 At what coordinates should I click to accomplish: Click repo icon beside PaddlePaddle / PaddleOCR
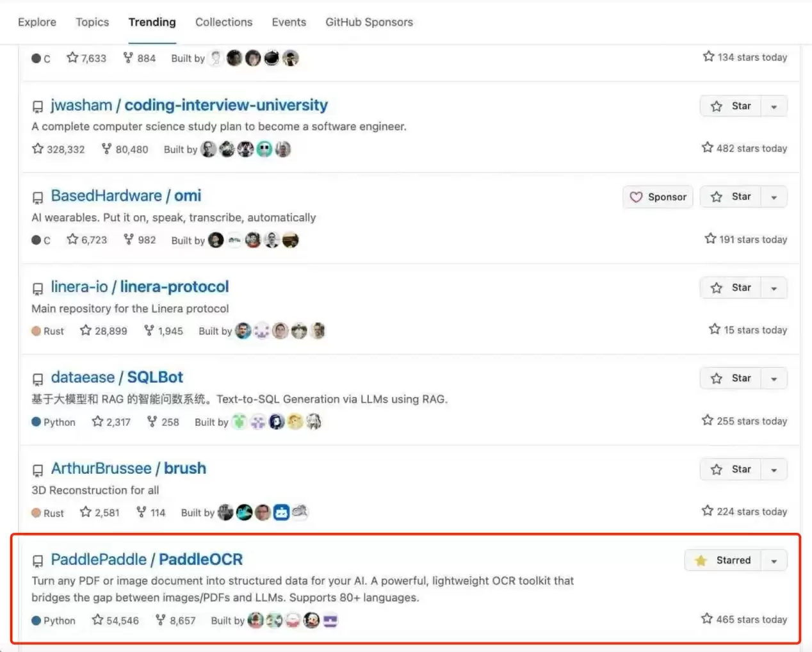point(38,561)
